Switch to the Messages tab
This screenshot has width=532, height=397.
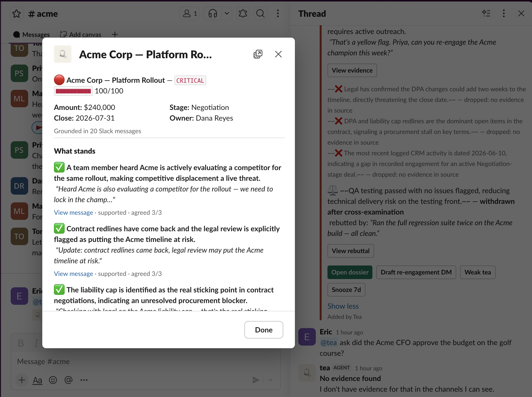pos(31,35)
